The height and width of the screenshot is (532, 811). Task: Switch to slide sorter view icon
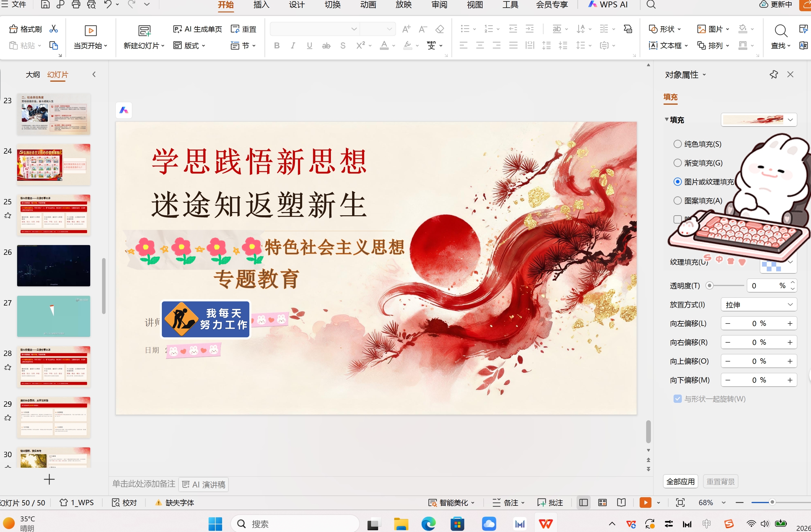click(602, 502)
